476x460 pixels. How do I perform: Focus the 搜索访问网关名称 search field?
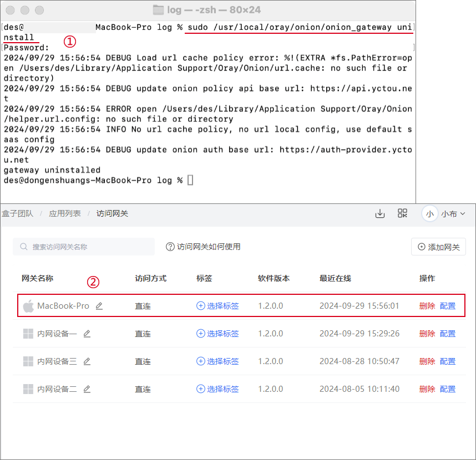pos(84,247)
